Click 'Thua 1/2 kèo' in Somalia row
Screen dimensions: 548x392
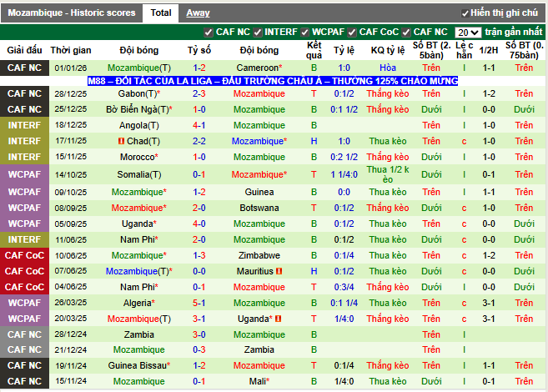coord(388,174)
